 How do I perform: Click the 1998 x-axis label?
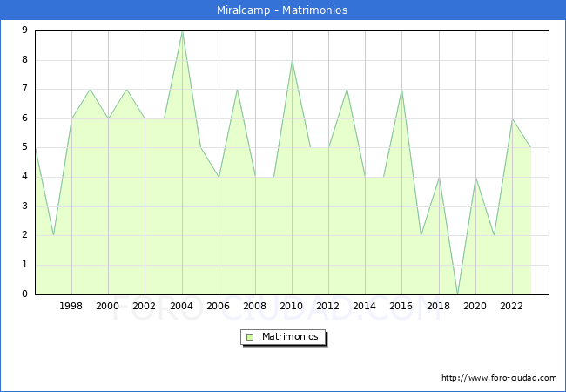(71, 306)
